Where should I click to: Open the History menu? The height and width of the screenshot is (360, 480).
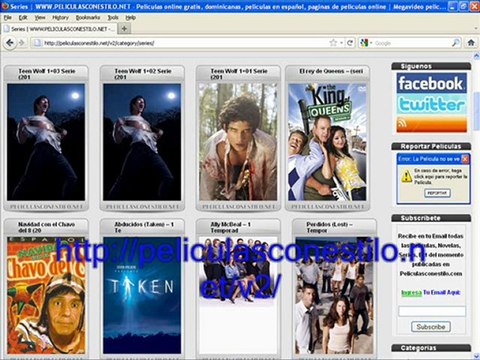60,18
